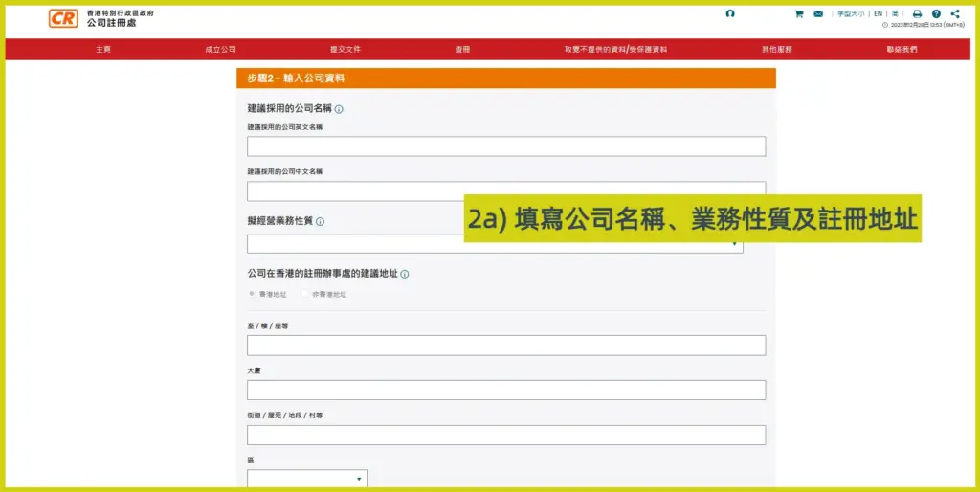Open the 提交文件 menu
This screenshot has height=492, width=980.
click(345, 49)
